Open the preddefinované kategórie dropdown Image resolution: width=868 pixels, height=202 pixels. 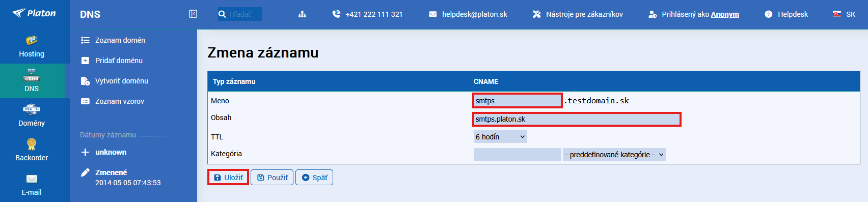pyautogui.click(x=614, y=155)
